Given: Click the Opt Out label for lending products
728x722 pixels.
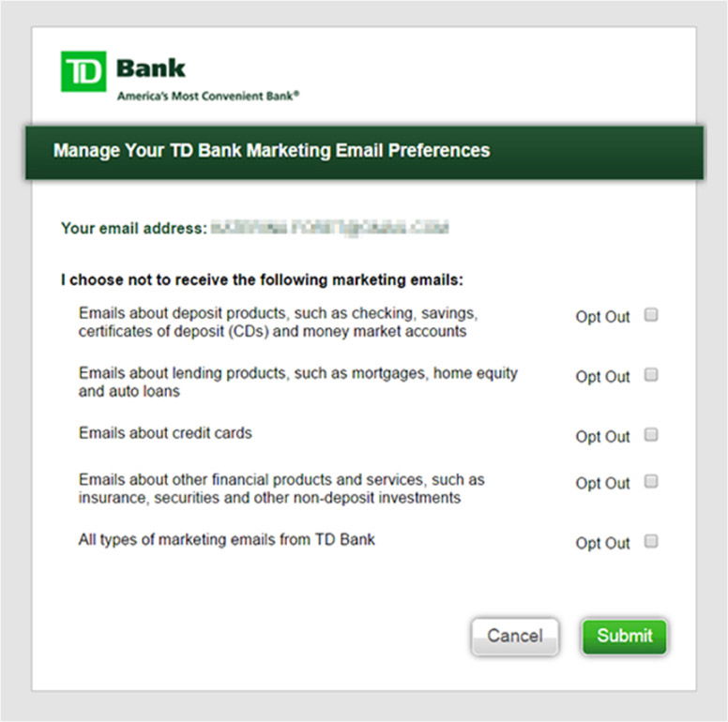Looking at the screenshot, I should tap(602, 377).
